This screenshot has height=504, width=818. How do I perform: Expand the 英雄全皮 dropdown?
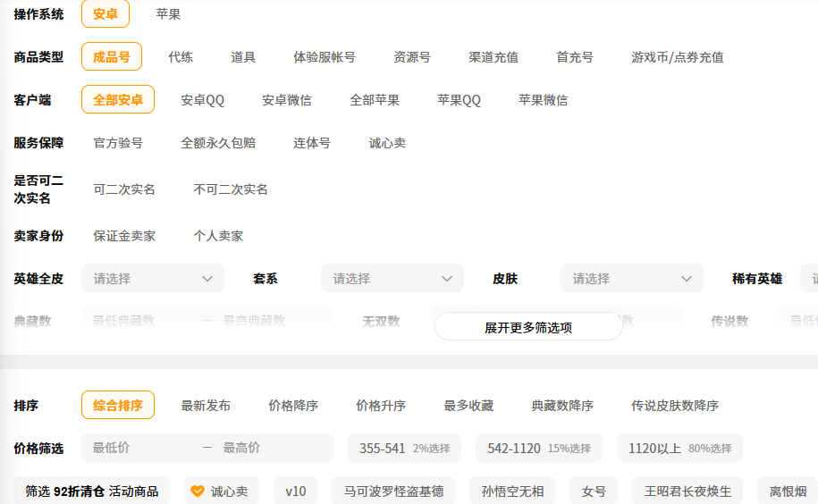tap(153, 279)
